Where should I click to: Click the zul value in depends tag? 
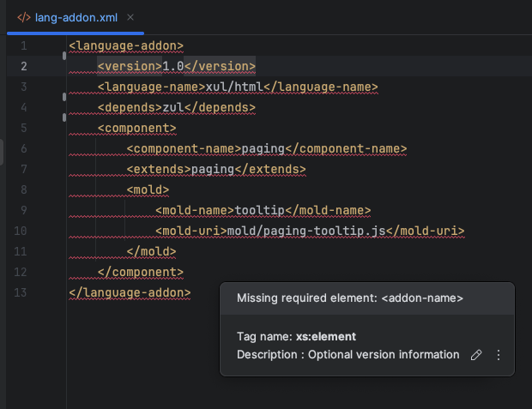(x=175, y=107)
